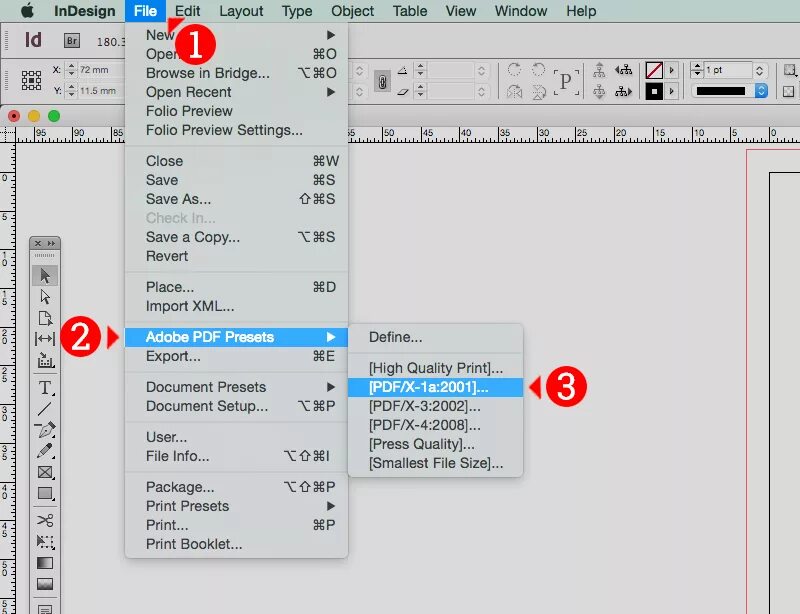This screenshot has height=614, width=800.
Task: Open Adobe Bridge with Br button
Action: (x=72, y=40)
